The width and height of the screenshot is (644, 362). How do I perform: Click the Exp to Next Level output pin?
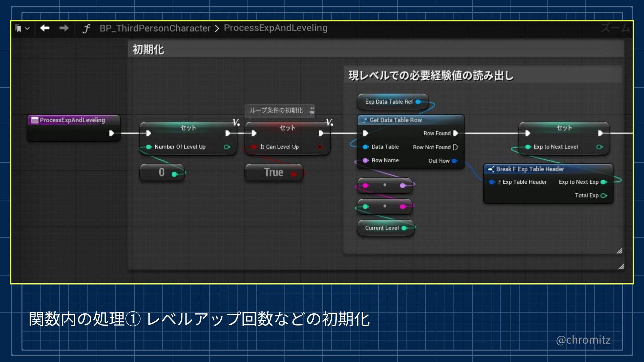[599, 147]
